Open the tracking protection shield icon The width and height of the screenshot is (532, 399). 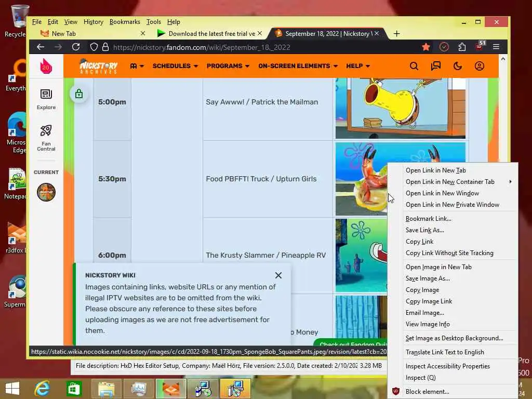(x=94, y=47)
